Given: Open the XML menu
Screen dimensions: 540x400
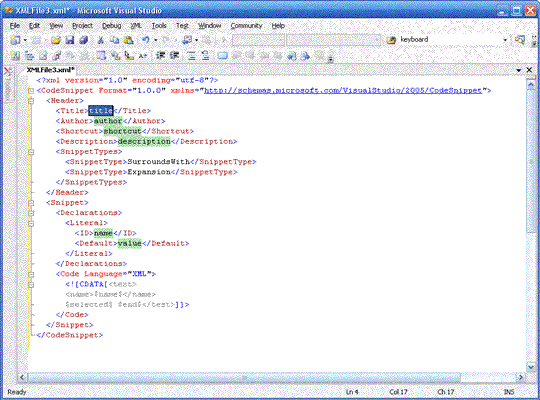Looking at the screenshot, I should point(136,26).
